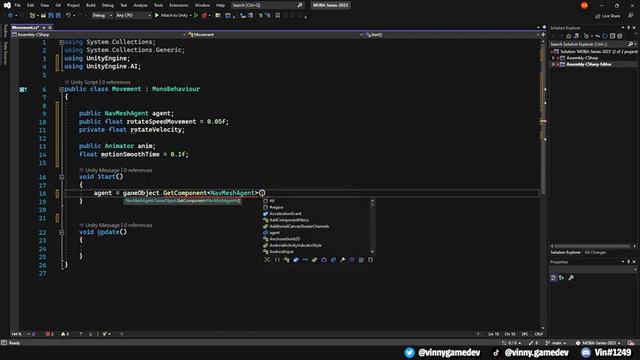Toggle the blue class filter in IntelliSense
Viewport: 640px width, 360px height.
296,260
